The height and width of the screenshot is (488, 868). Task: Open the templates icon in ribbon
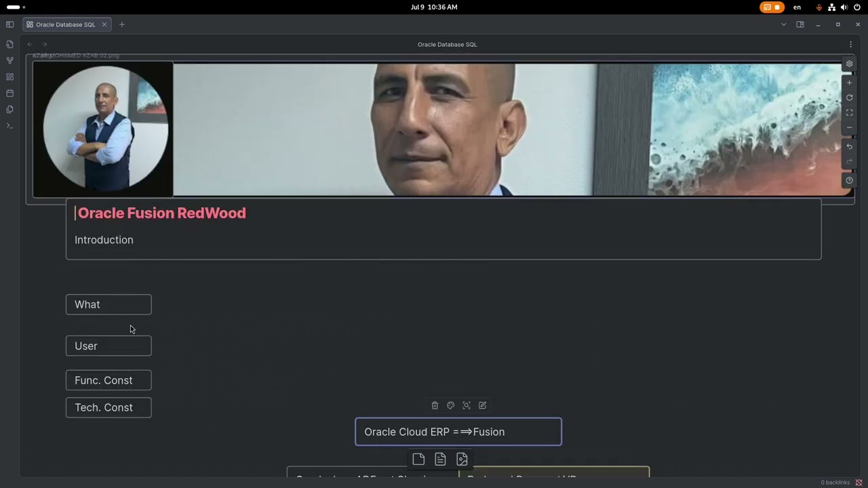point(9,109)
